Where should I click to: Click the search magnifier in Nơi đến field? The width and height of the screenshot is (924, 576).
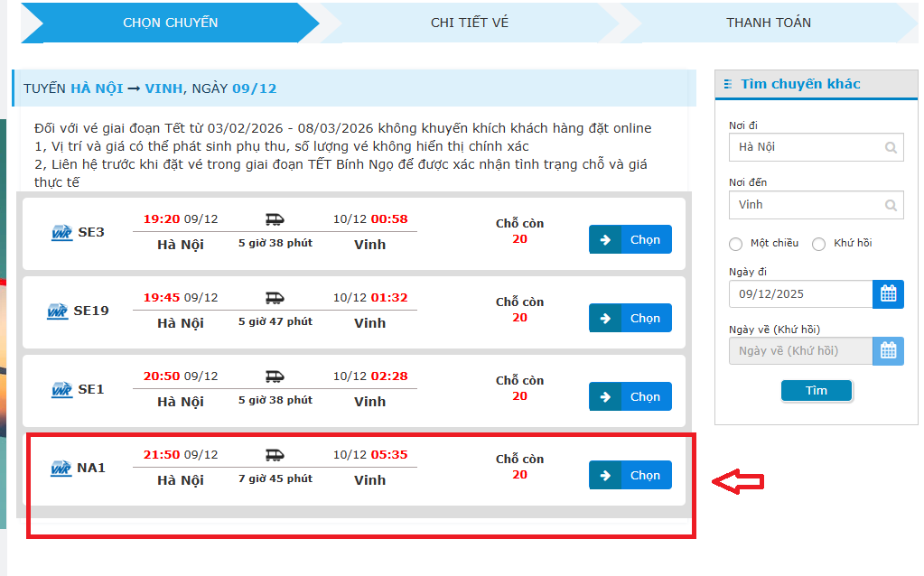(x=891, y=205)
